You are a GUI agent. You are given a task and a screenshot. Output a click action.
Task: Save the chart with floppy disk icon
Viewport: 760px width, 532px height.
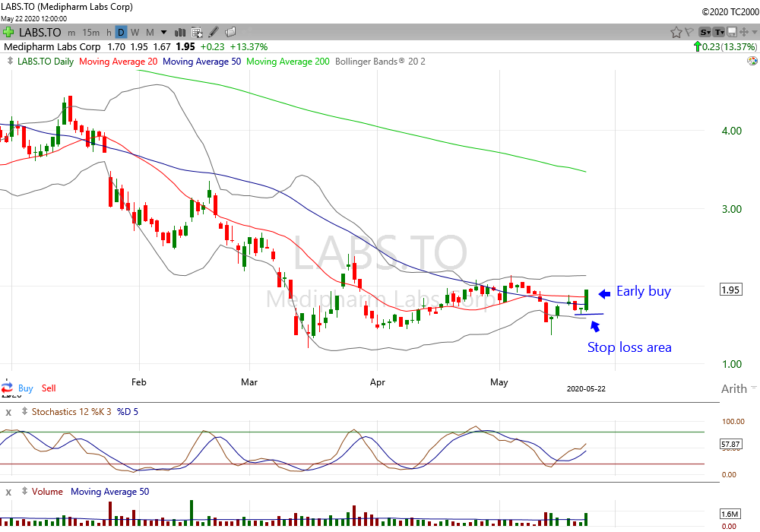(x=732, y=33)
